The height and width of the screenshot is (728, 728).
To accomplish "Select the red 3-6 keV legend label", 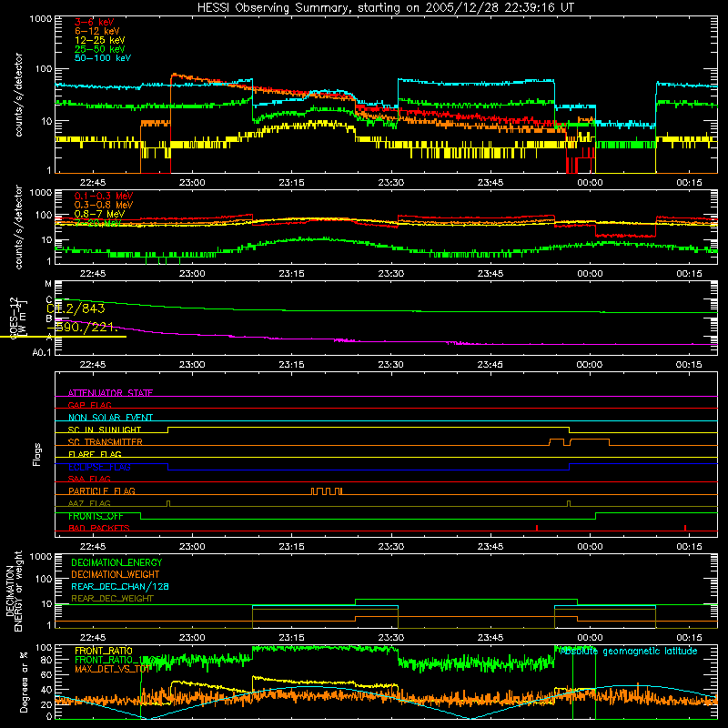I will coord(95,22).
